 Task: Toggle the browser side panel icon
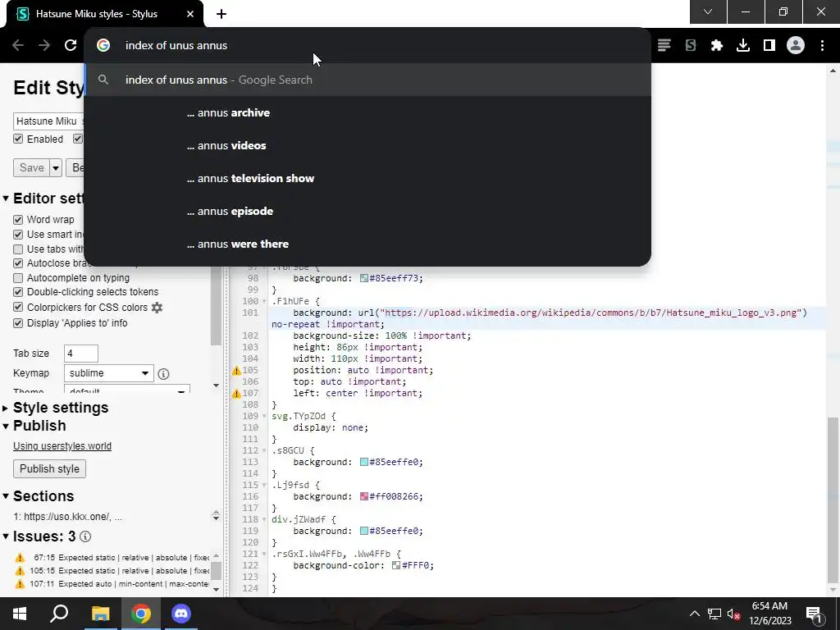pyautogui.click(x=769, y=46)
